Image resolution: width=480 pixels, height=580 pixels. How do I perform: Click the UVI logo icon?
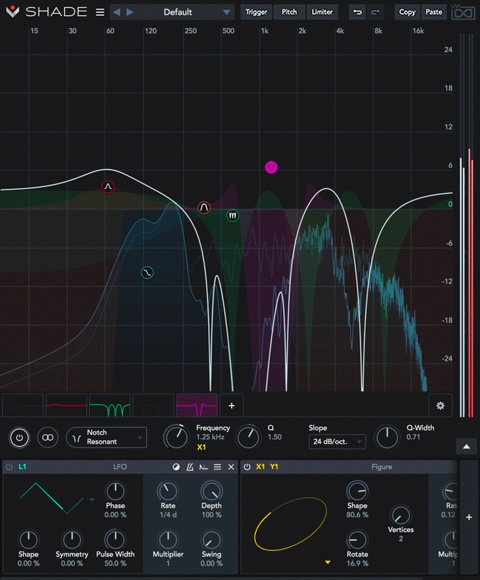pyautogui.click(x=463, y=13)
